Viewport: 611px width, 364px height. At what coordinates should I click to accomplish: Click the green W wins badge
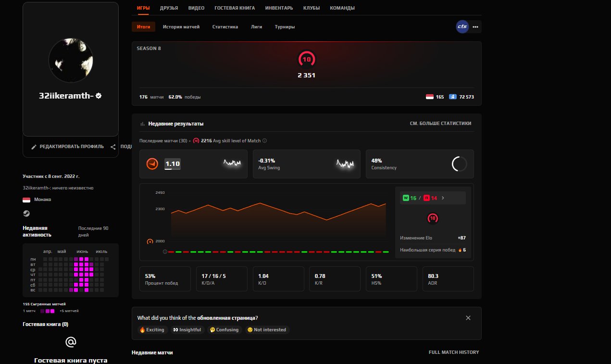coord(406,198)
